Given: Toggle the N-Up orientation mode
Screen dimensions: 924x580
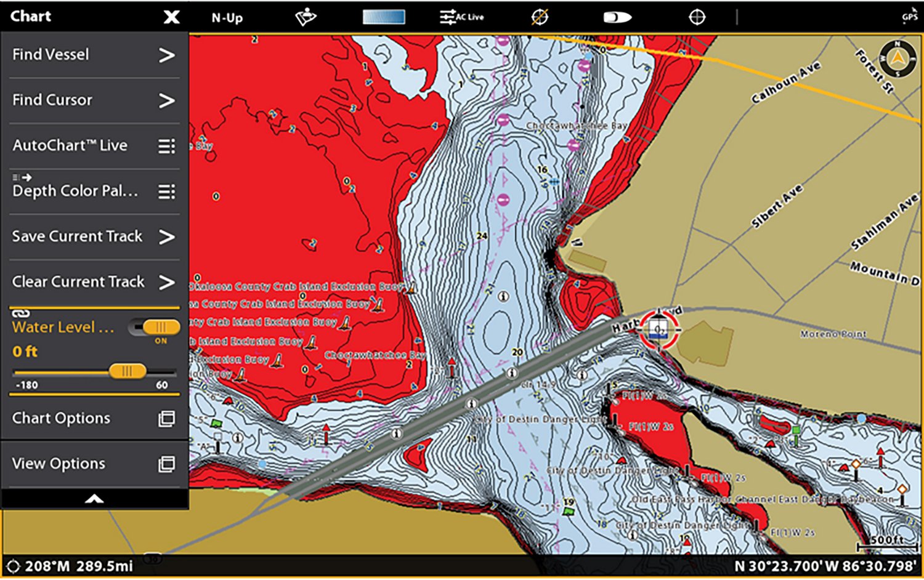Looking at the screenshot, I should point(225,18).
